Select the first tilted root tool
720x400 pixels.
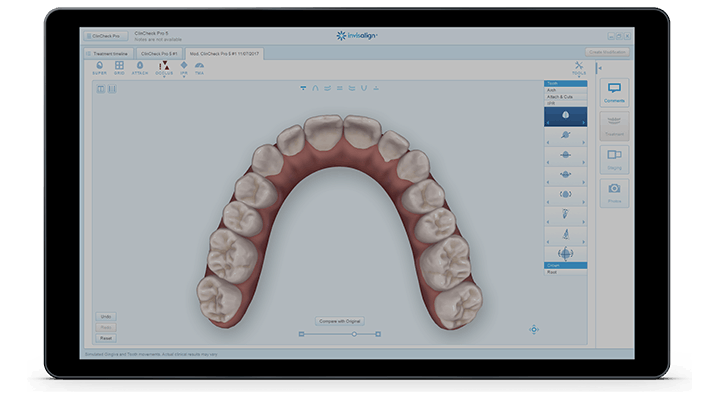coord(565,214)
